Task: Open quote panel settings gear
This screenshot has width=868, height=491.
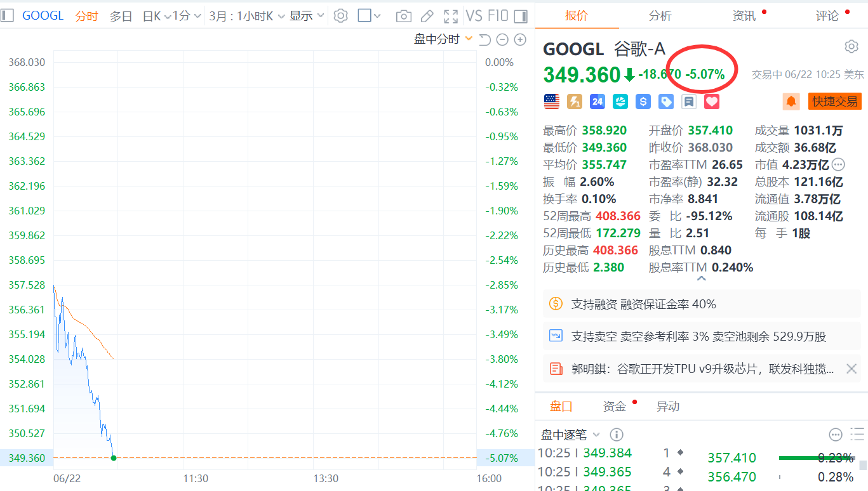Action: (x=851, y=46)
